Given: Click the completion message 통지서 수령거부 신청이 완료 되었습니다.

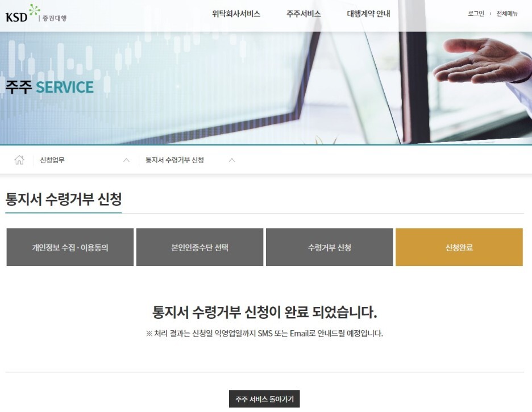Looking at the screenshot, I should coord(265,312).
